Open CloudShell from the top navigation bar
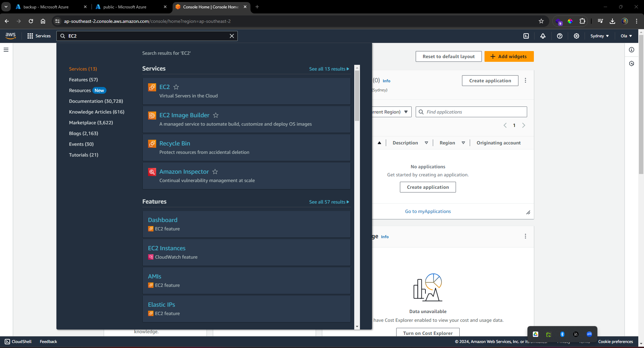 (526, 36)
